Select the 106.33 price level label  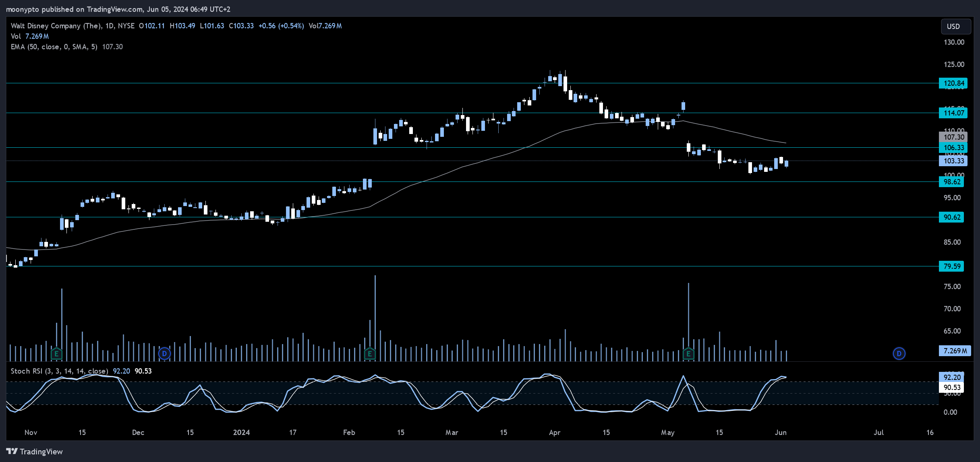pyautogui.click(x=953, y=148)
